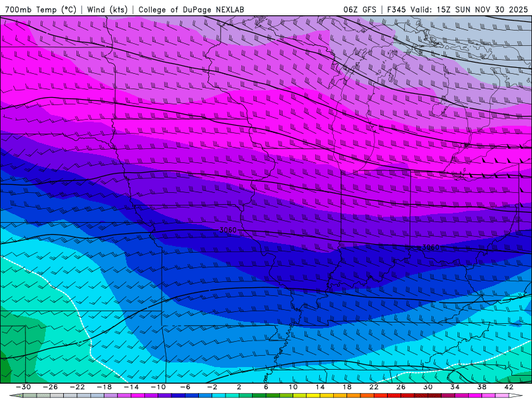Screen dimensions: 532x399
Task: Click the 34 color bar label
Action: 455,387
